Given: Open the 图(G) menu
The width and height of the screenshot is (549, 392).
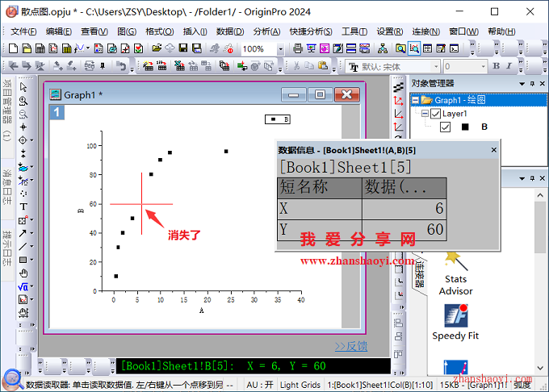Looking at the screenshot, I should coord(127,31).
